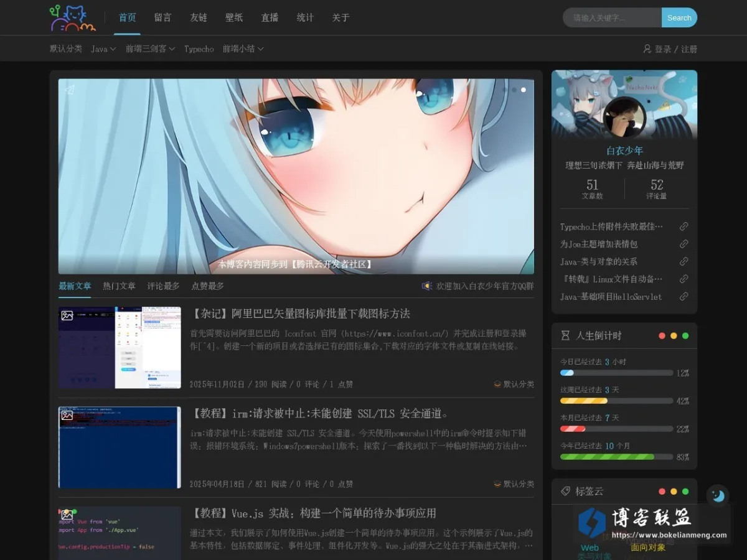This screenshot has width=747, height=560.
Task: Click image icon on irm article thumbnail
Action: click(67, 415)
